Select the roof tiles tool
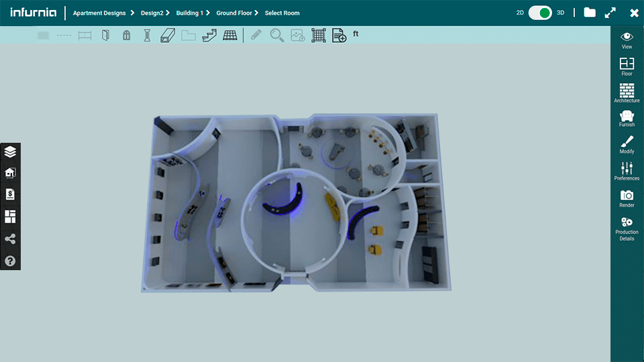The width and height of the screenshot is (644, 362). click(230, 36)
